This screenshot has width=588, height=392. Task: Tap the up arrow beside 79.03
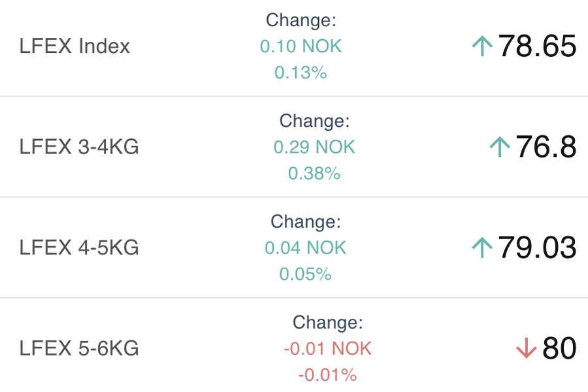click(482, 248)
